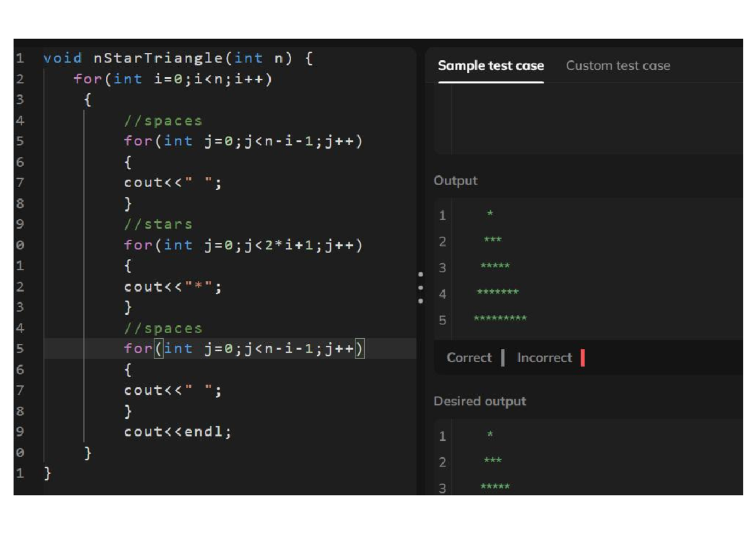This screenshot has height=534, width=756.
Task: Grab the three-dot panel divider handle
Action: 420,288
